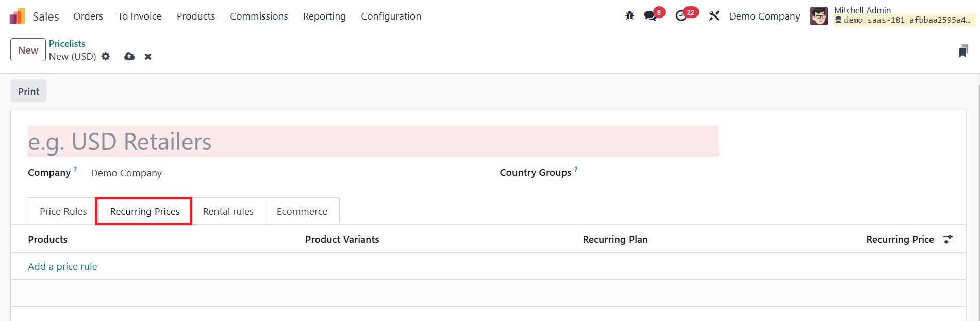Open the debug bug icon menu
The image size is (980, 321).
[629, 16]
